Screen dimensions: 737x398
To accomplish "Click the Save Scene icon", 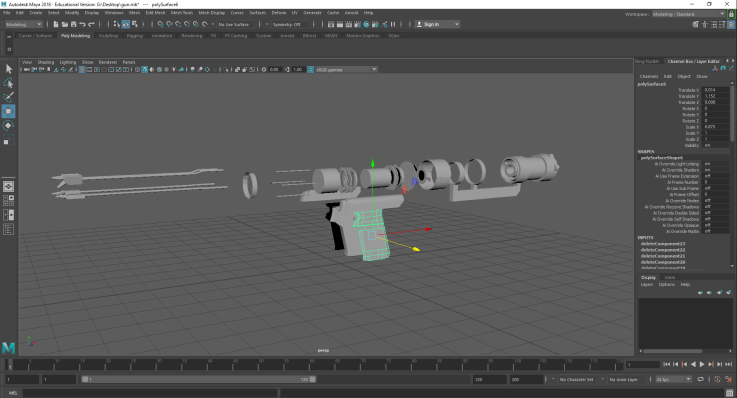I will (74, 24).
